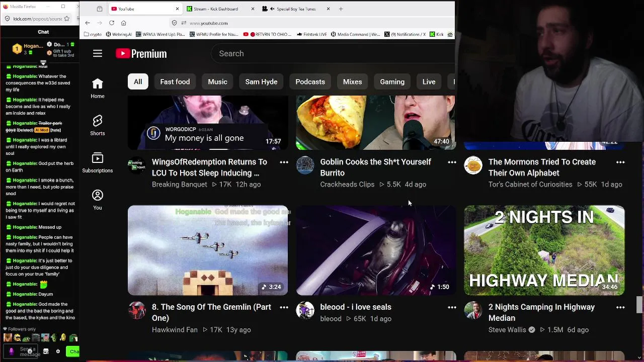Play the bleood seal thumbnail video

click(376, 250)
